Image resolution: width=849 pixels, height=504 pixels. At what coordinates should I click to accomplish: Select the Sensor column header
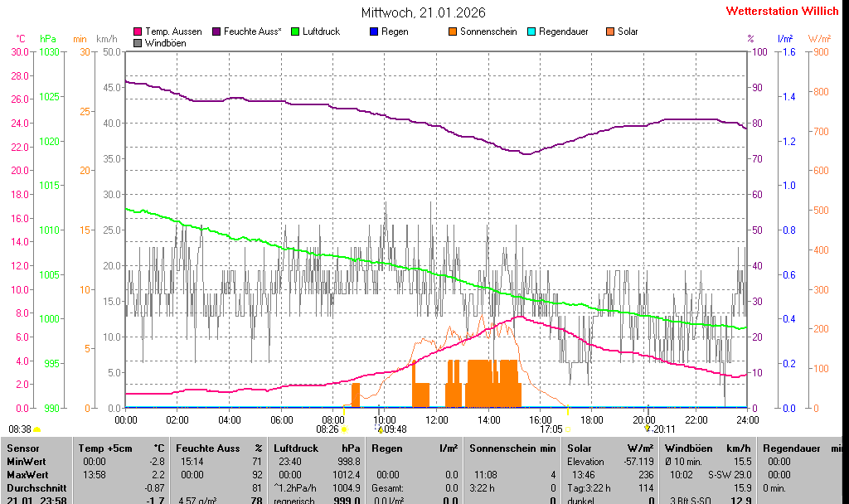pyautogui.click(x=22, y=448)
